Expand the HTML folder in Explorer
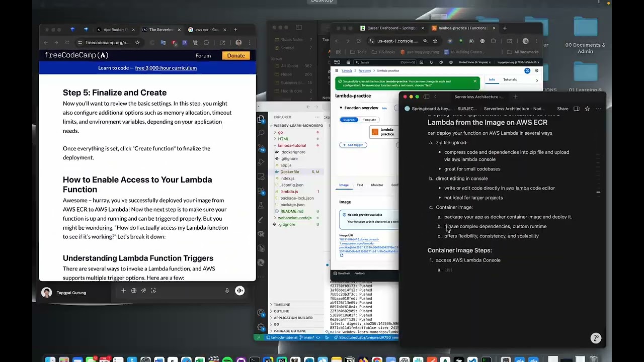This screenshot has height=362, width=644. coord(283,139)
